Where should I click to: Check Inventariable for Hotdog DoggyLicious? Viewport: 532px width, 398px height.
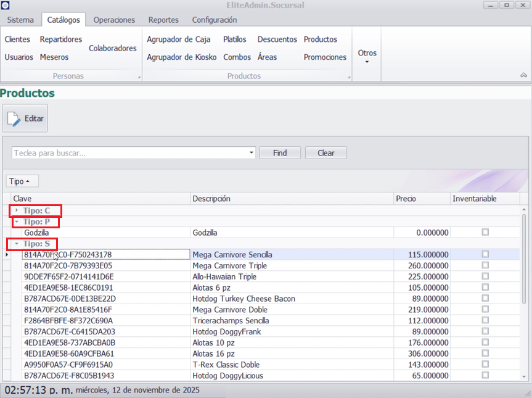tap(485, 375)
